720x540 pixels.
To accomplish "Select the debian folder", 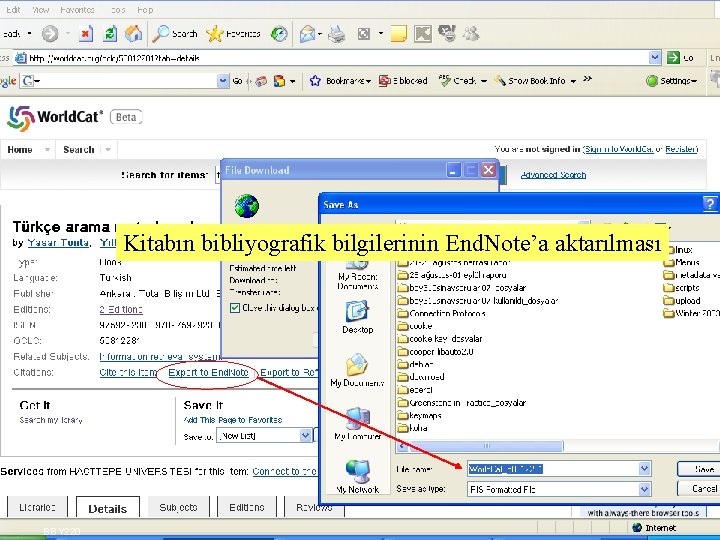I will point(416,365).
